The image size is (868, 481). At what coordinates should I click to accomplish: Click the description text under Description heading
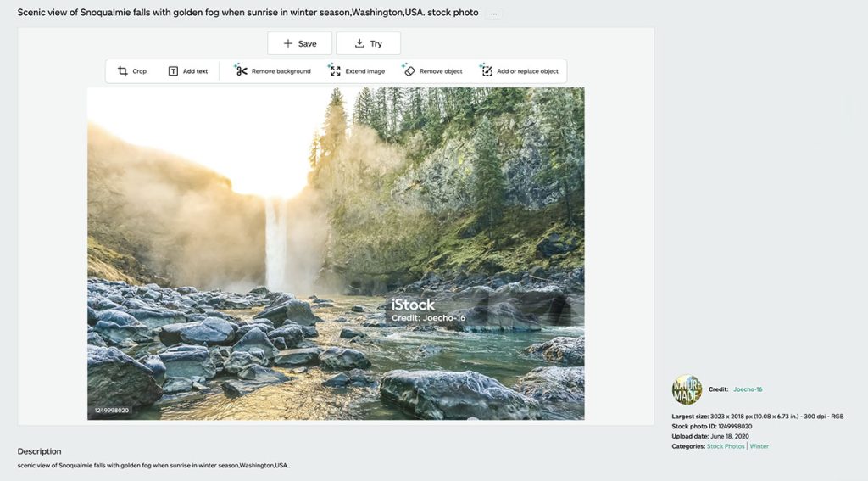point(153,466)
